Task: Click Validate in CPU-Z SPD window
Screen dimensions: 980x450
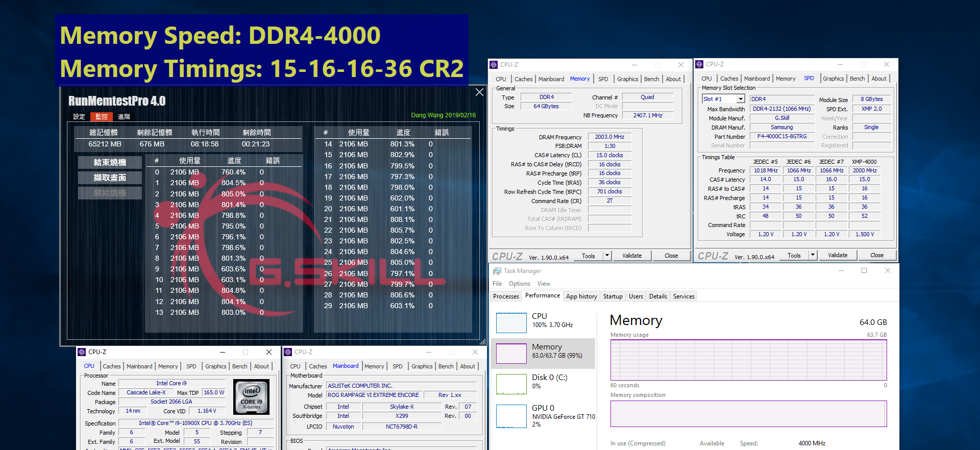Action: pos(838,255)
